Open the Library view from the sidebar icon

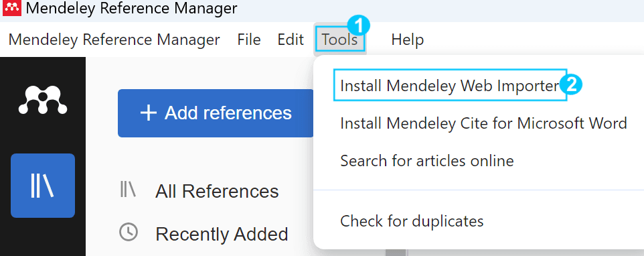(43, 186)
